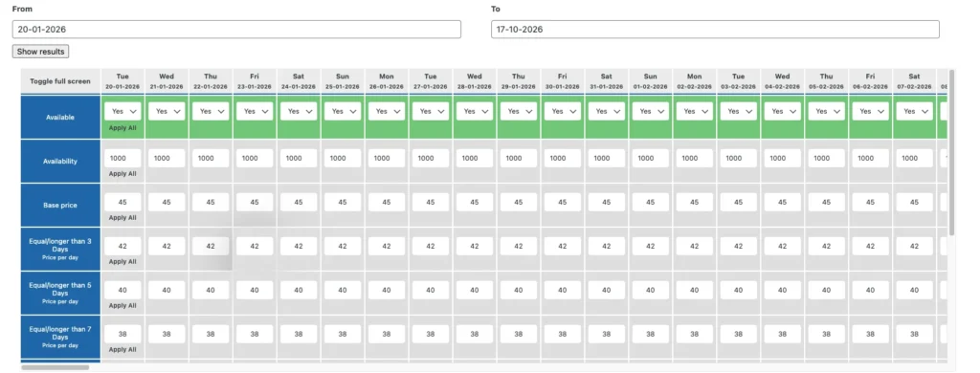Open the Available dropdown for Wed 21-01-2026

[x=167, y=111]
